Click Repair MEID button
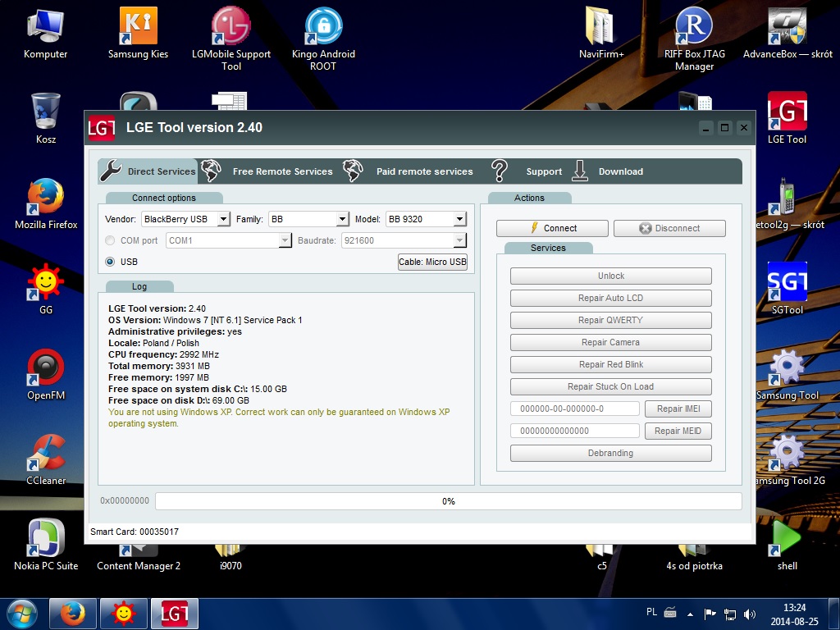 678,431
